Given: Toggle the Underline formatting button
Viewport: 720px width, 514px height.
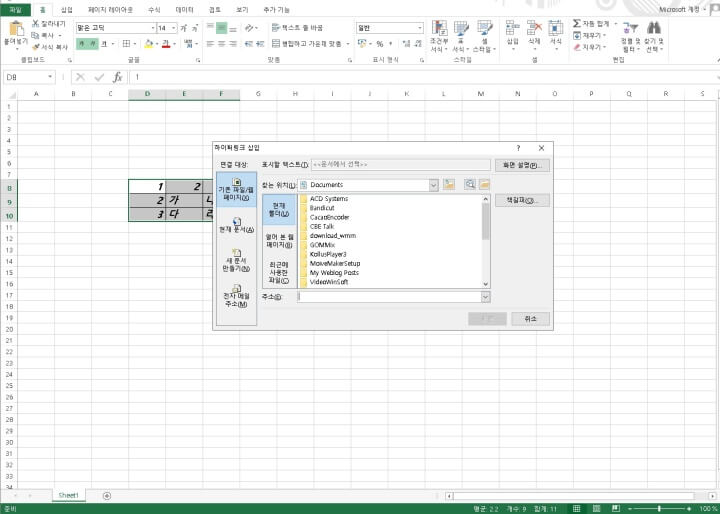Looking at the screenshot, I should click(x=104, y=44).
